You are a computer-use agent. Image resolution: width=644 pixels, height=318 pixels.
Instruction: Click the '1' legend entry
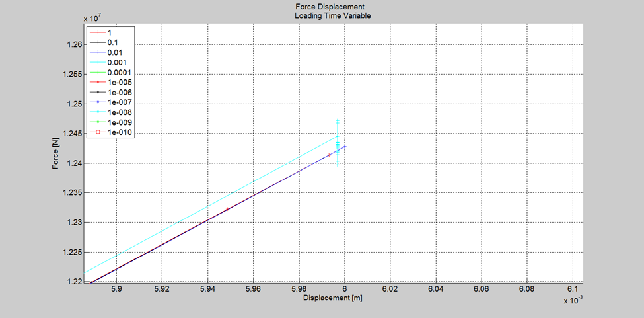tap(110, 32)
